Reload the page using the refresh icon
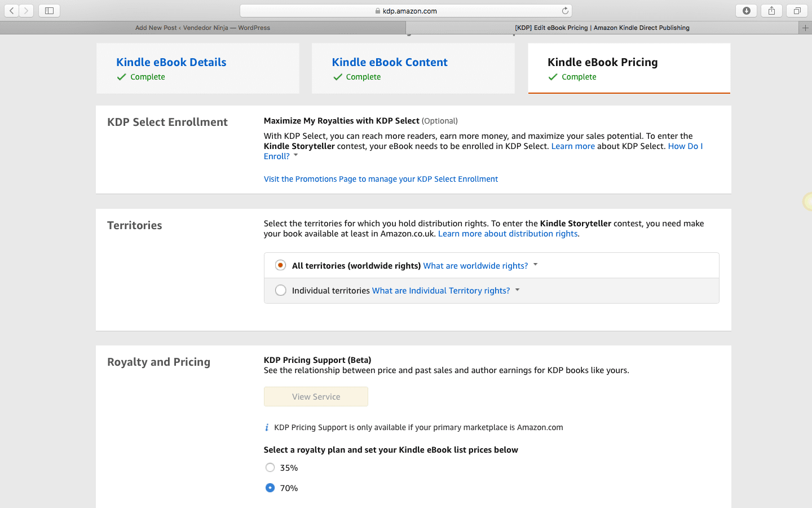This screenshot has height=508, width=812. (565, 11)
